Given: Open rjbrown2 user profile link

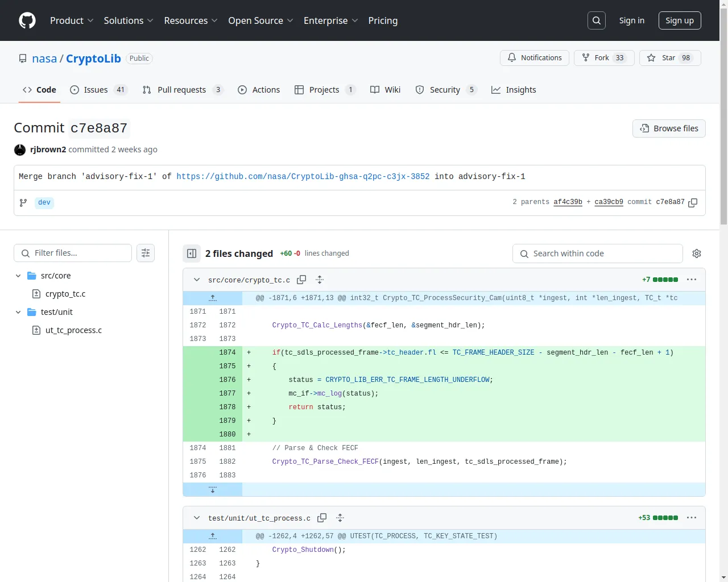Looking at the screenshot, I should click(x=48, y=149).
